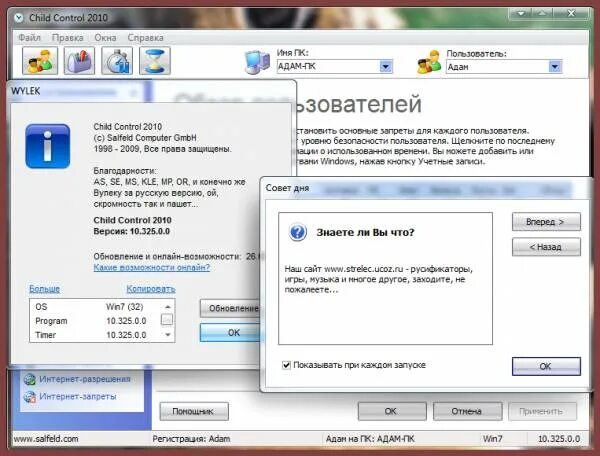The image size is (600, 456).
Task: Open the Справка menu
Action: (x=145, y=37)
